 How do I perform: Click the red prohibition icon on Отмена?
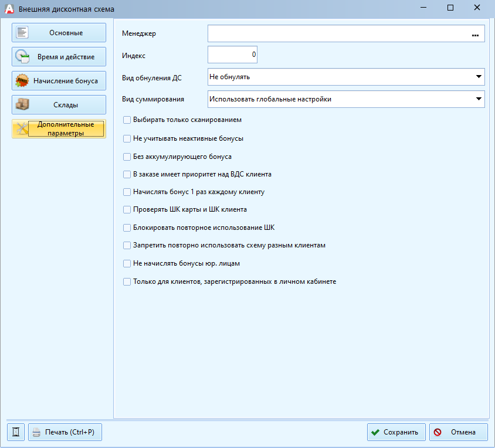click(x=438, y=432)
